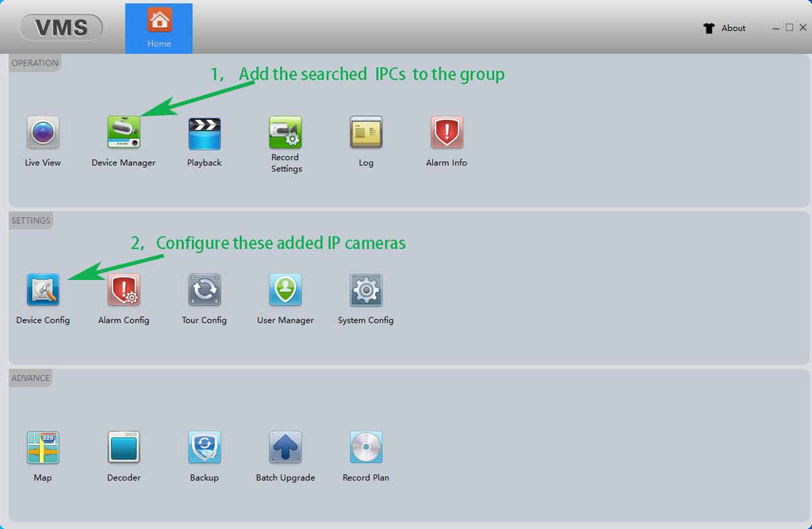Open the Live View camera icon
Viewport: 812px width, 529px height.
[x=43, y=132]
